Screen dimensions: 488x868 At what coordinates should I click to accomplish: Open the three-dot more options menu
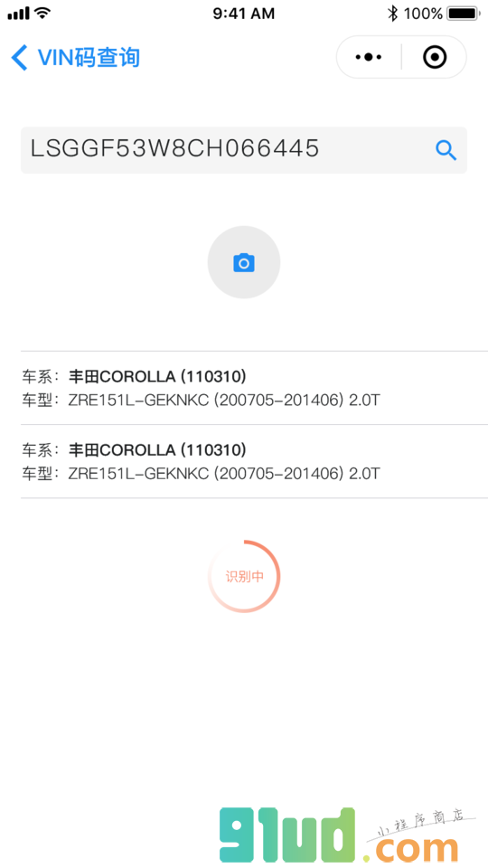[369, 57]
